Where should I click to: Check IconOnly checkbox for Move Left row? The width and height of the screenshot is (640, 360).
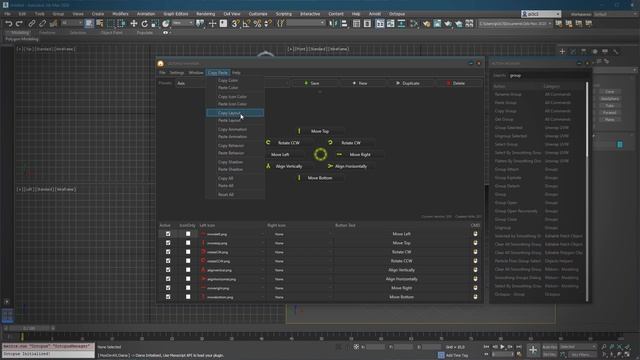[x=188, y=234]
